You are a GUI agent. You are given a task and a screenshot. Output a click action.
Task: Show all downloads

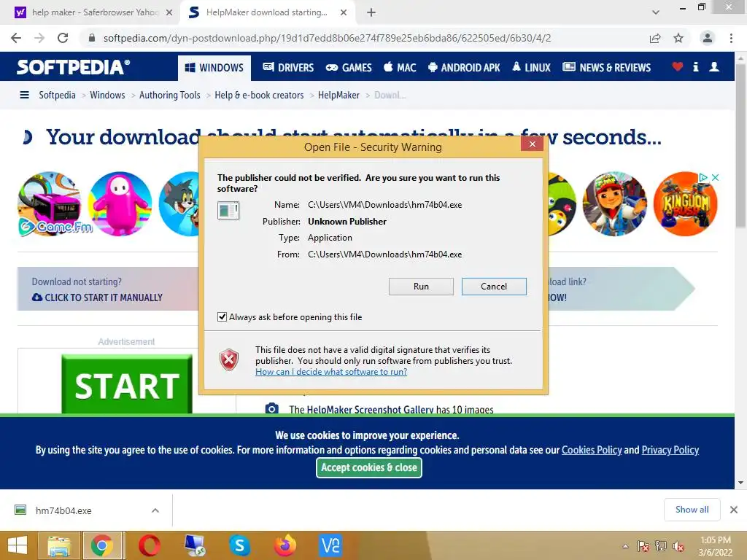(692, 510)
